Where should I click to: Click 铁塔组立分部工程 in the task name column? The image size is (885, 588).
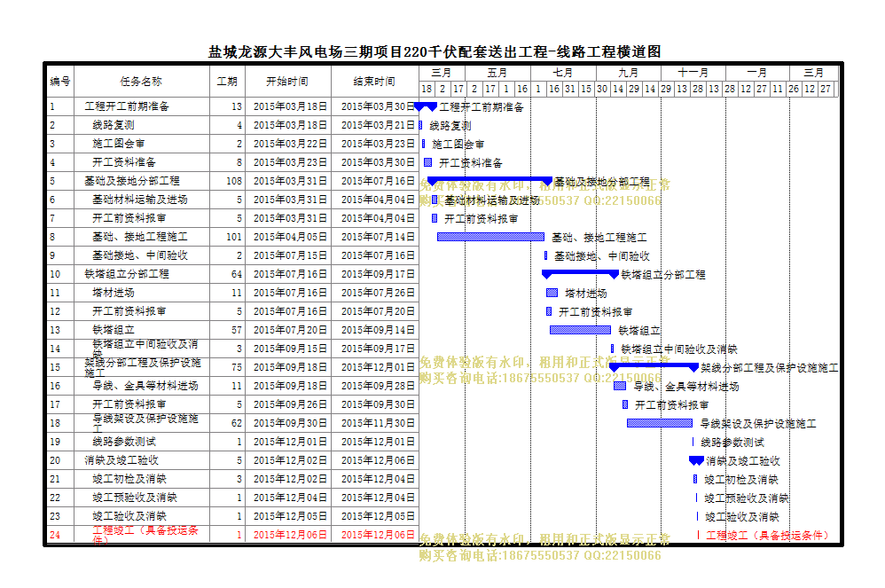pos(127,274)
